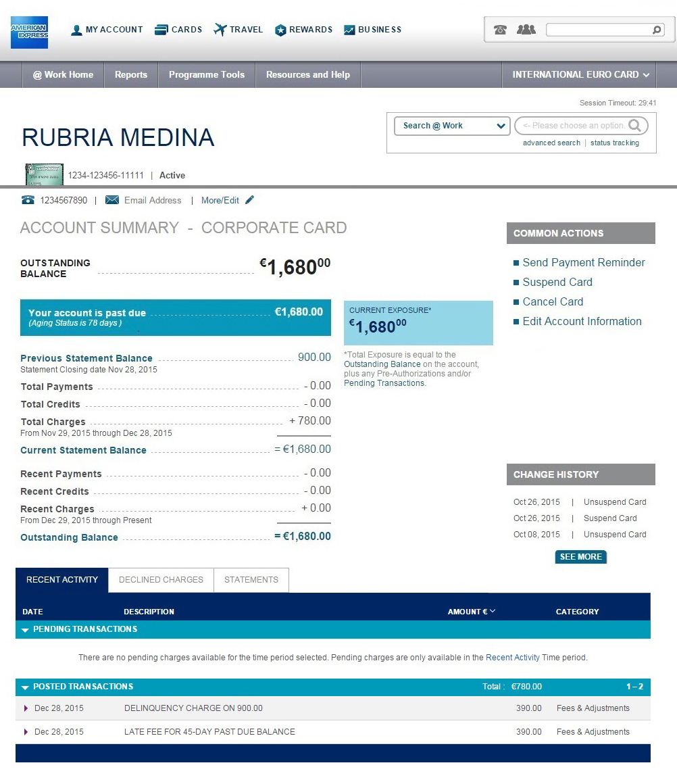Collapse the Posted Transactions section
The height and width of the screenshot is (784, 677).
[26, 687]
